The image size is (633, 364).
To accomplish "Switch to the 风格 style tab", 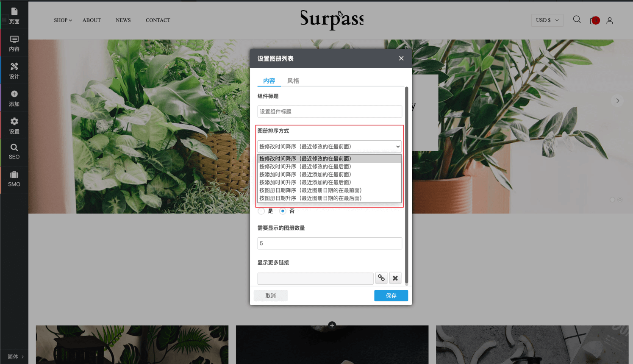I will coord(293,81).
